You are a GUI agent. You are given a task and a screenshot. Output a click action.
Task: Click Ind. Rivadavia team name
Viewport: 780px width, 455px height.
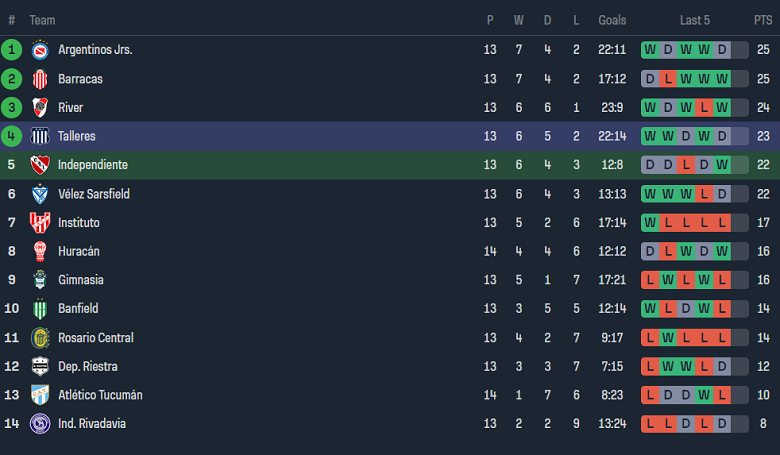(92, 424)
